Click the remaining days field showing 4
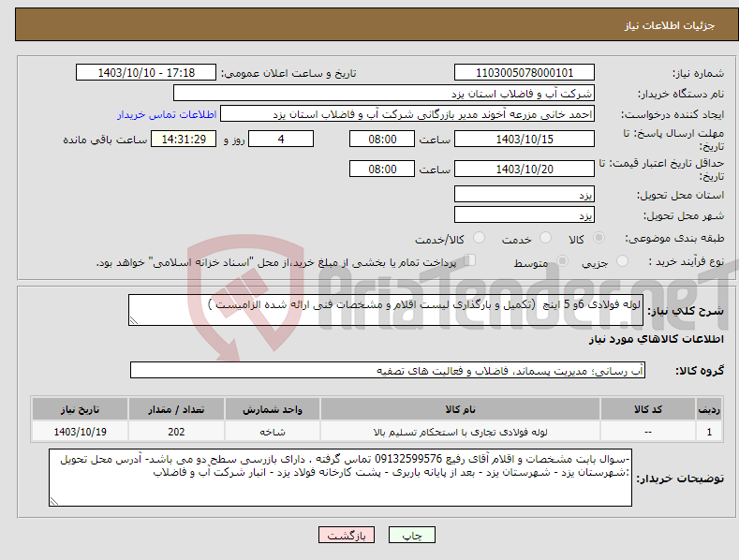 [x=281, y=139]
